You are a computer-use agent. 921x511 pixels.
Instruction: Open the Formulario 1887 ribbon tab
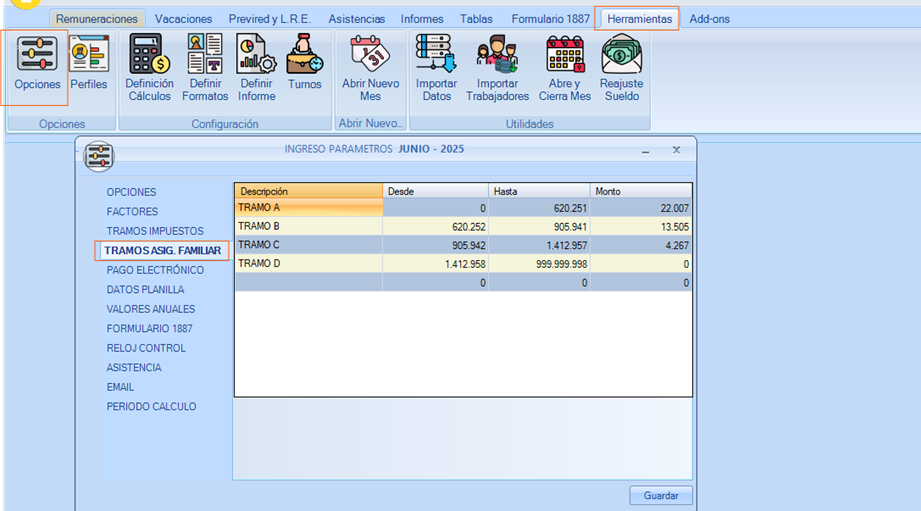coord(551,19)
